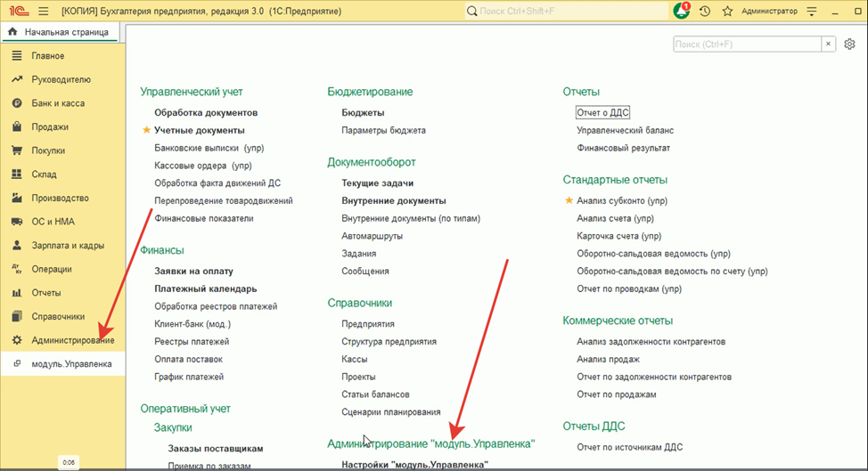Toggle favorite star for Учетные документы
The width and height of the screenshot is (868, 471).
point(146,130)
